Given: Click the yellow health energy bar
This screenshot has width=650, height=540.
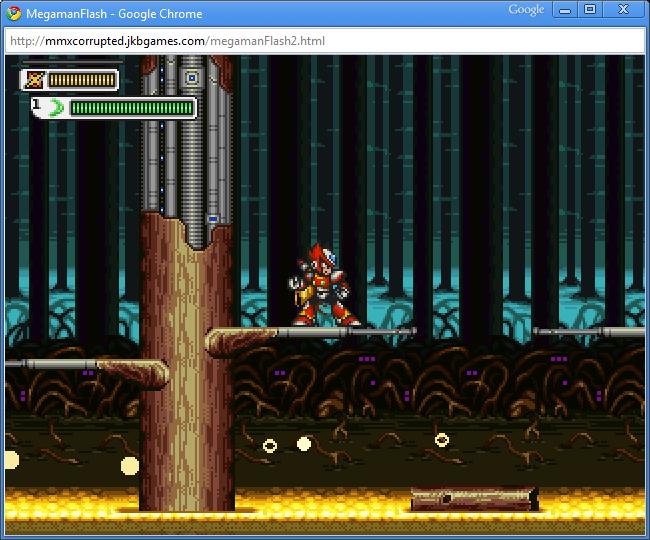Looking at the screenshot, I should point(82,80).
